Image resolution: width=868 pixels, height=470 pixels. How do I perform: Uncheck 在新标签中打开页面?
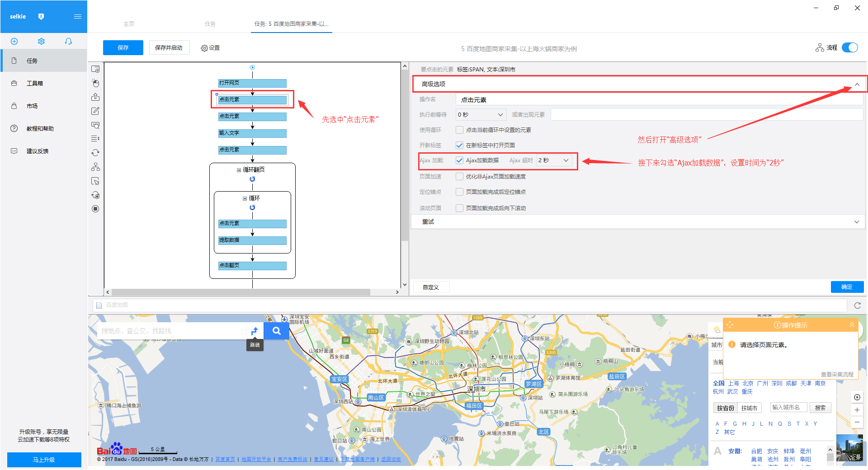[459, 146]
